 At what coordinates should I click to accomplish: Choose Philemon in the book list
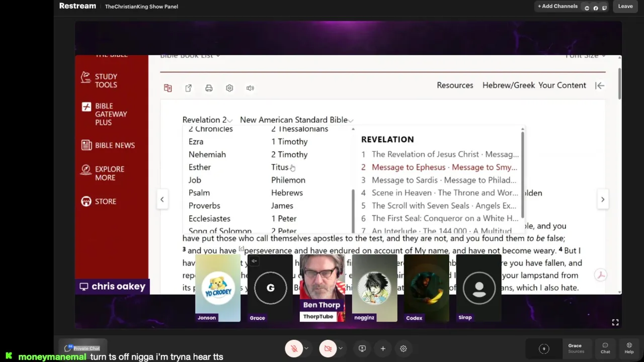pos(288,180)
